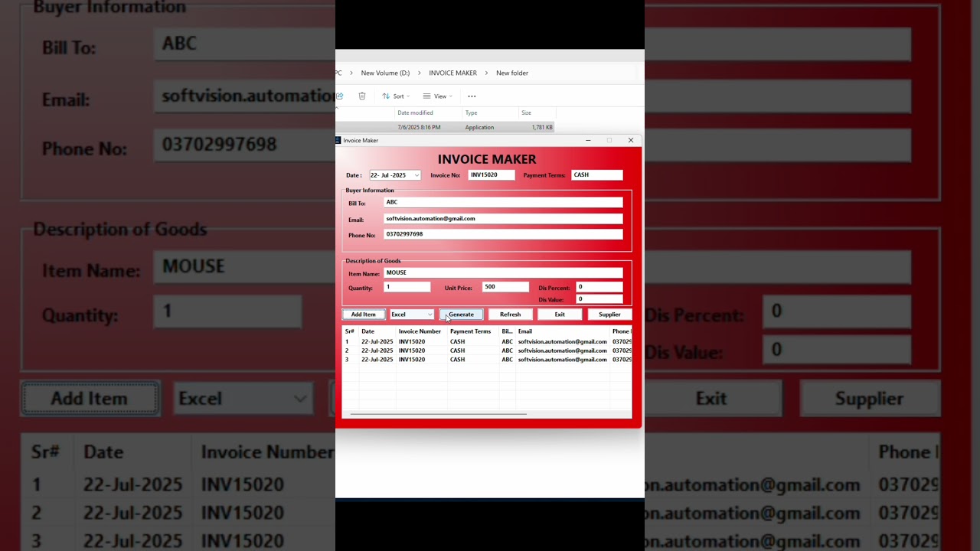The width and height of the screenshot is (980, 551).
Task: Click the Invoice Maker title bar app icon
Action: coord(338,140)
